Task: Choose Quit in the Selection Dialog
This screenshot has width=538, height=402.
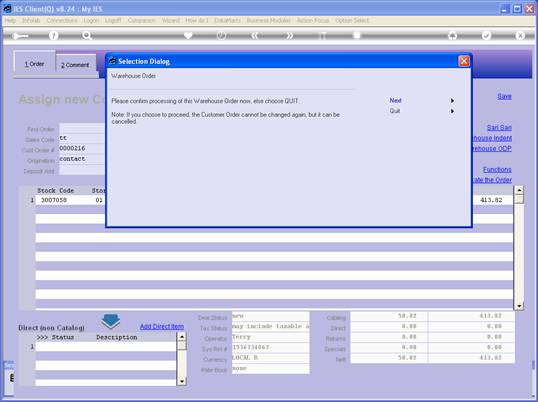Action: (395, 111)
